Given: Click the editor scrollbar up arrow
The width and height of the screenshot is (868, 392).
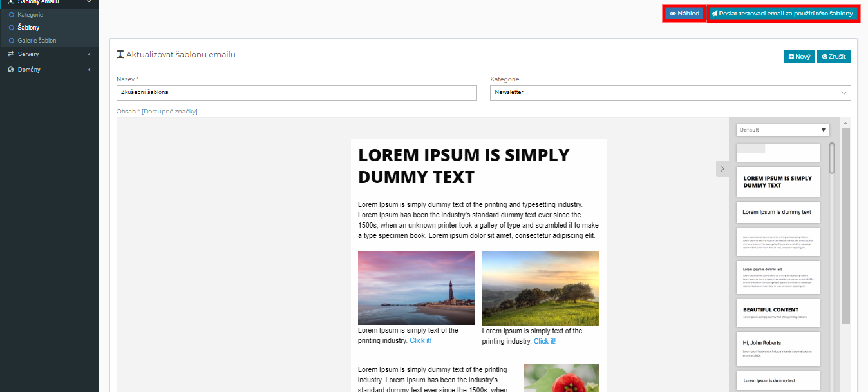Looking at the screenshot, I should click(845, 122).
